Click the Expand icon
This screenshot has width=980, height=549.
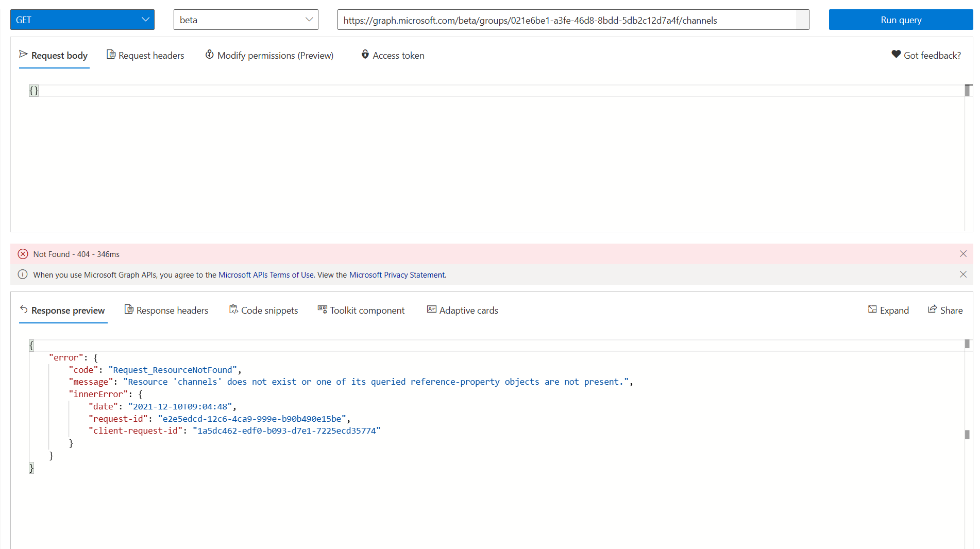click(x=872, y=309)
